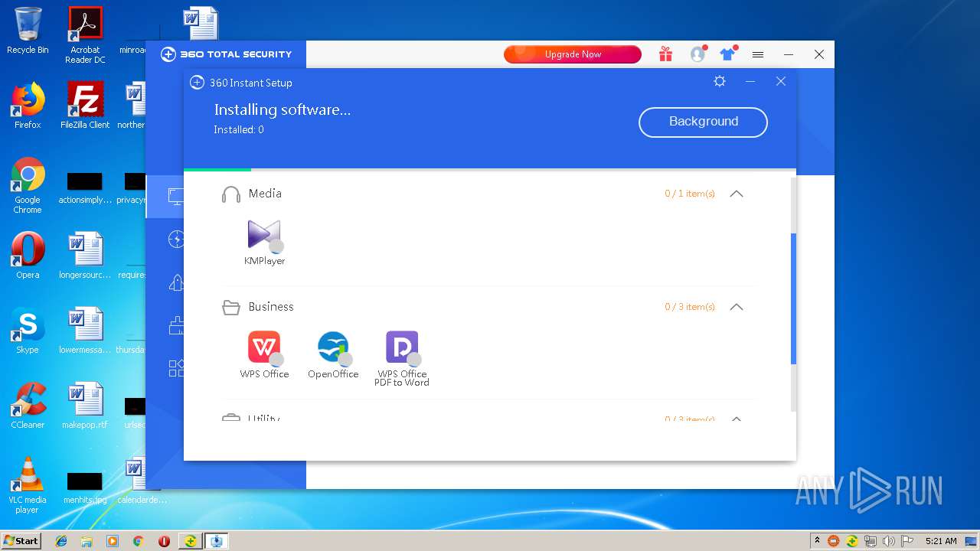
Task: Open FileZilla Client shortcut
Action: click(85, 106)
